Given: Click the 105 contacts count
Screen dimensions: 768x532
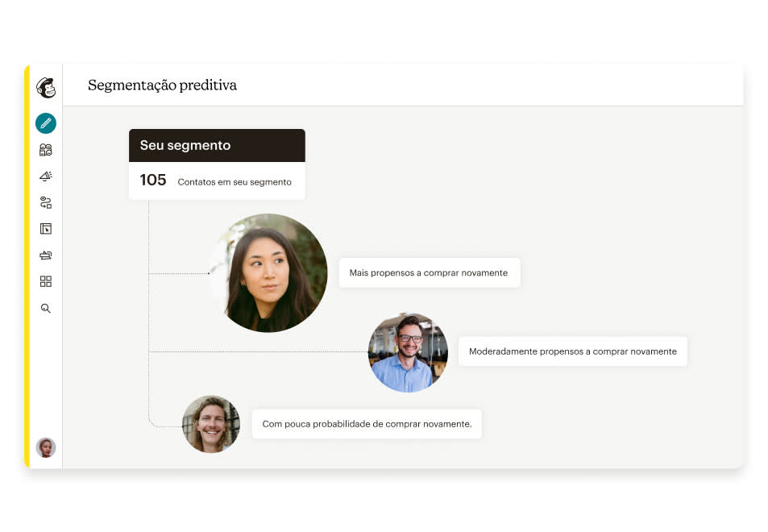Looking at the screenshot, I should (x=153, y=180).
